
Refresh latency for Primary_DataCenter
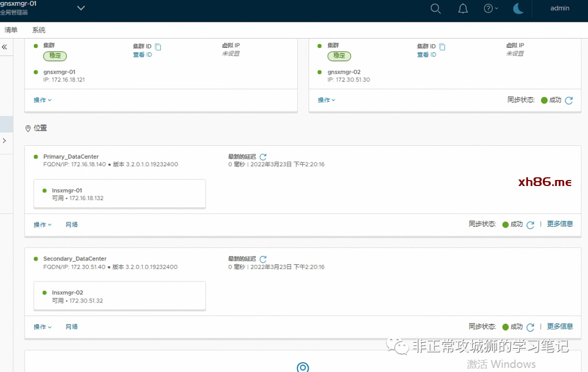pos(263,157)
